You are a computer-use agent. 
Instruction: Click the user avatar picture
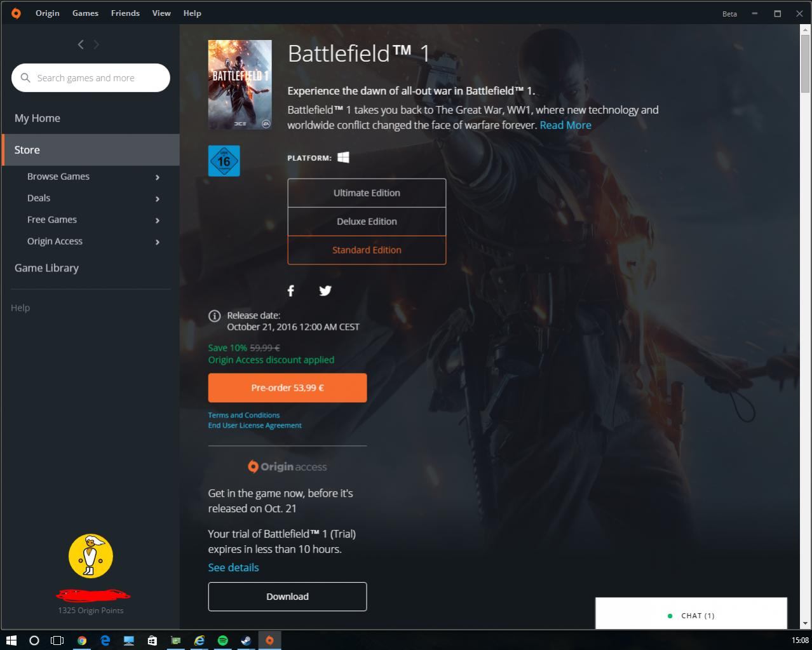pyautogui.click(x=91, y=556)
